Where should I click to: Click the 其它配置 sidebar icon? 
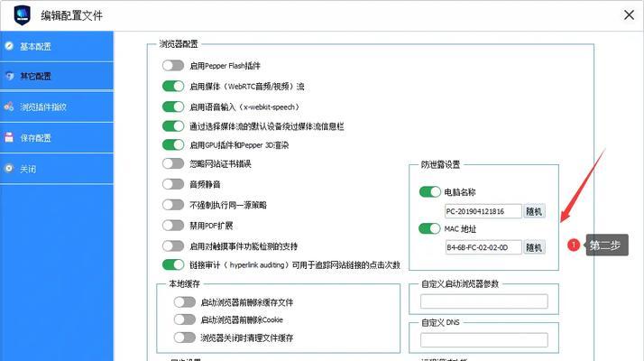9,76
